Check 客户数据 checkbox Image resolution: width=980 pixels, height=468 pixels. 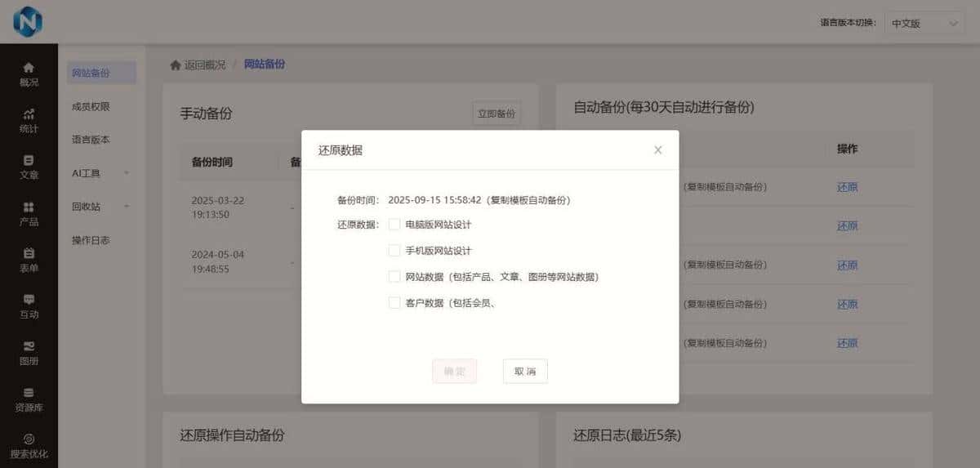[394, 303]
